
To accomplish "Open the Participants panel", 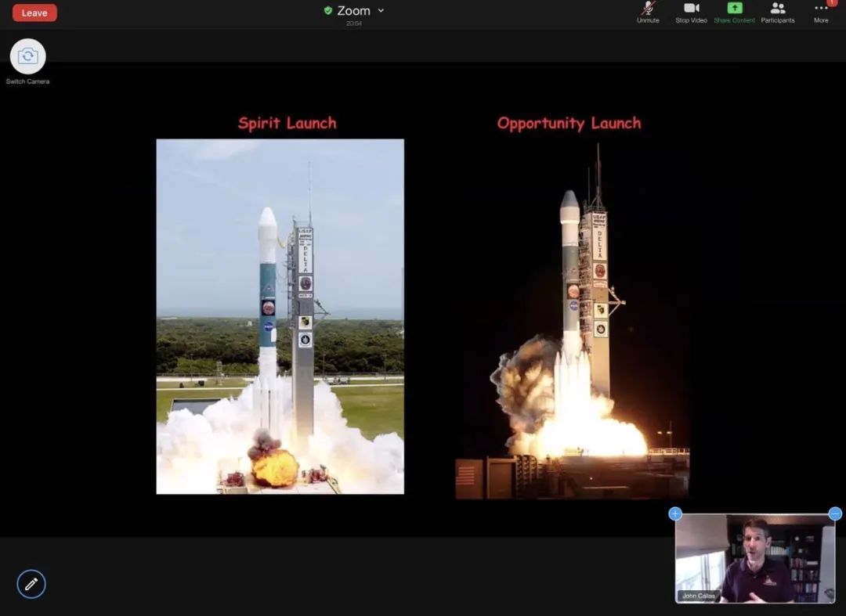I will coord(778,13).
